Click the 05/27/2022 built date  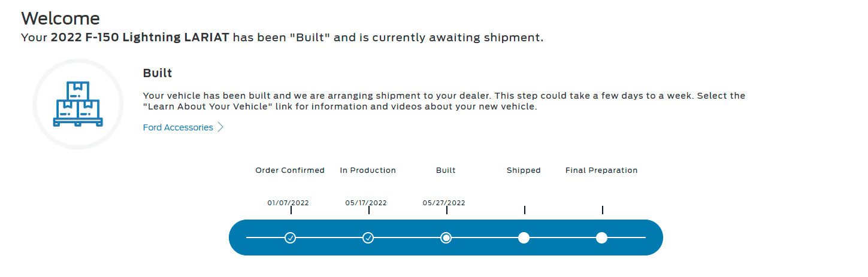tap(444, 203)
